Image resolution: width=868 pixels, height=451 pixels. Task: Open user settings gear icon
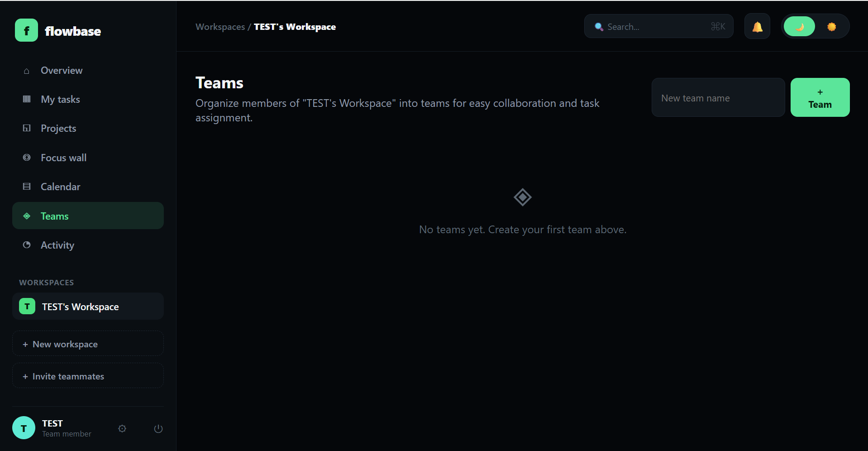[x=122, y=428]
